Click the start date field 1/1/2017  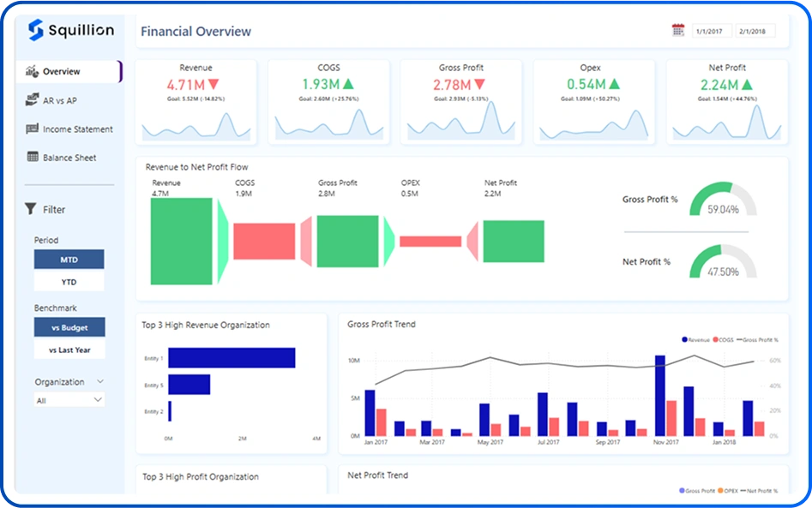712,31
